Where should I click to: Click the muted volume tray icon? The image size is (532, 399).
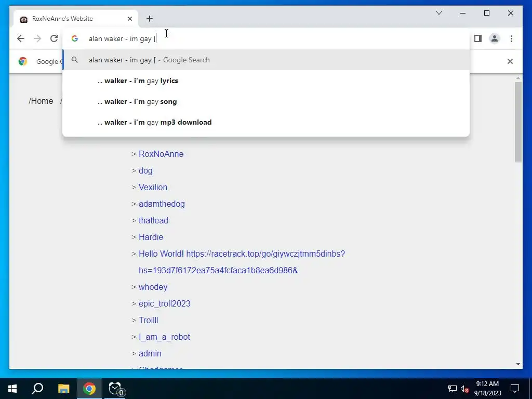(x=465, y=389)
